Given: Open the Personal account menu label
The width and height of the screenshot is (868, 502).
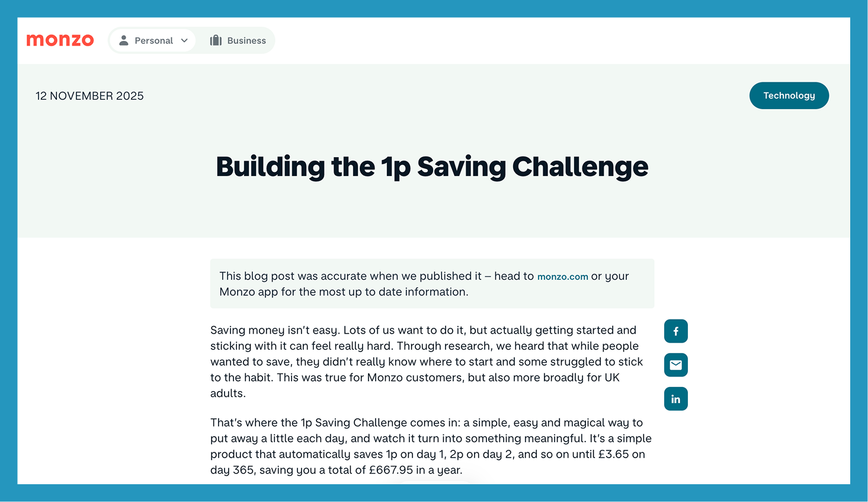Looking at the screenshot, I should tap(153, 40).
